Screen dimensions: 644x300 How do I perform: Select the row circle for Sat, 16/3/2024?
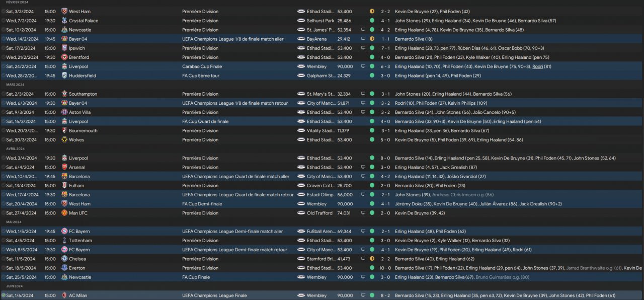pos(3,121)
